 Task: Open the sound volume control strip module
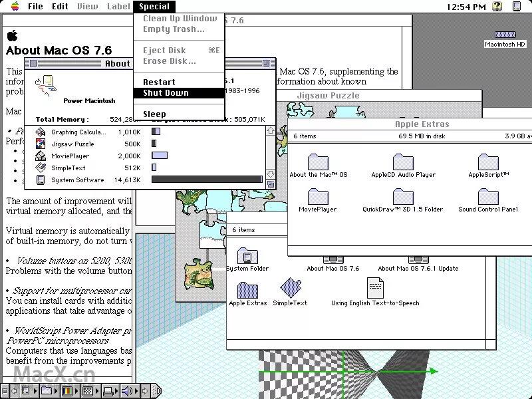(126, 391)
